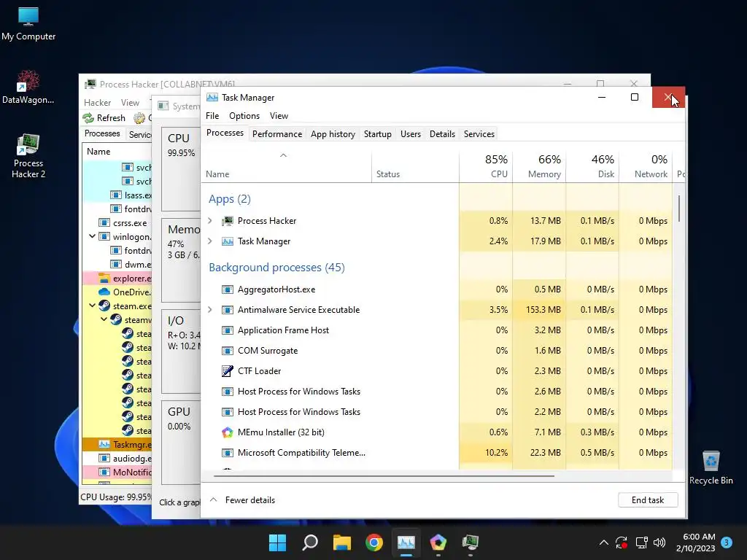Click the OneDrive cloud icon in Process Hacker
This screenshot has height=560, width=747.
tap(104, 292)
